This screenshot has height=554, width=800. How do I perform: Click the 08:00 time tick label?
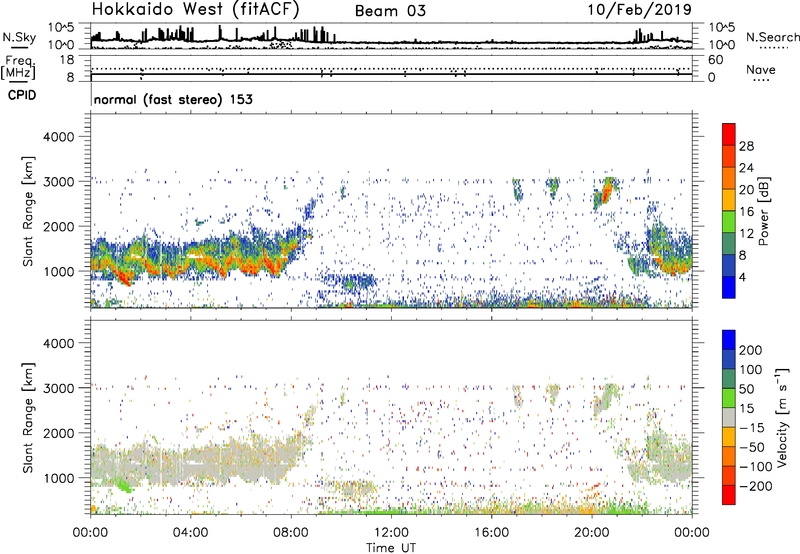pyautogui.click(x=290, y=533)
